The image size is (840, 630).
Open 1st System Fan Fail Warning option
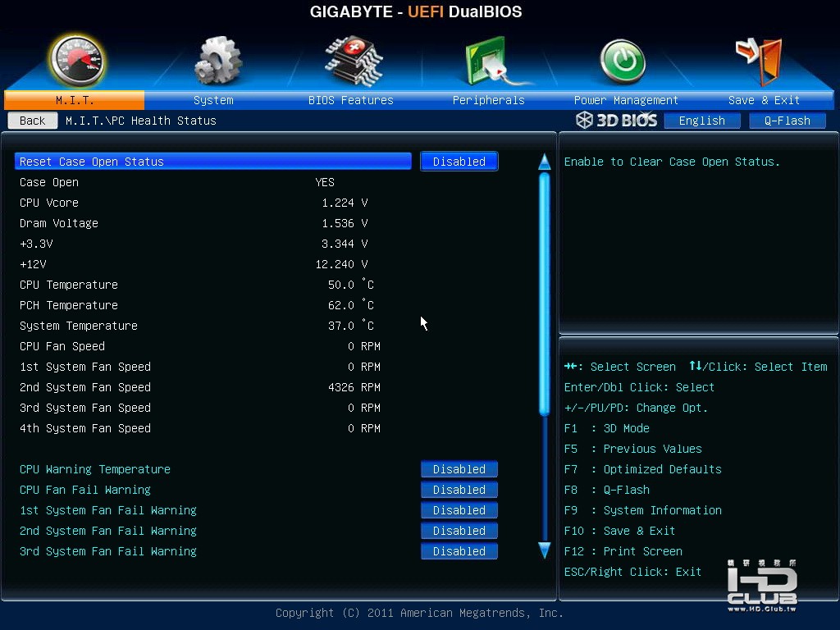click(x=459, y=510)
